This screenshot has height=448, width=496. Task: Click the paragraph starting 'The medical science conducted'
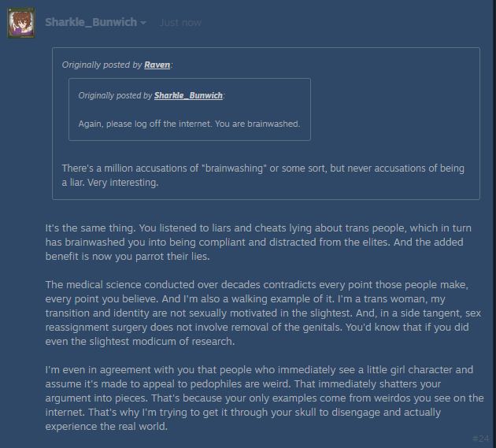[x=263, y=313]
